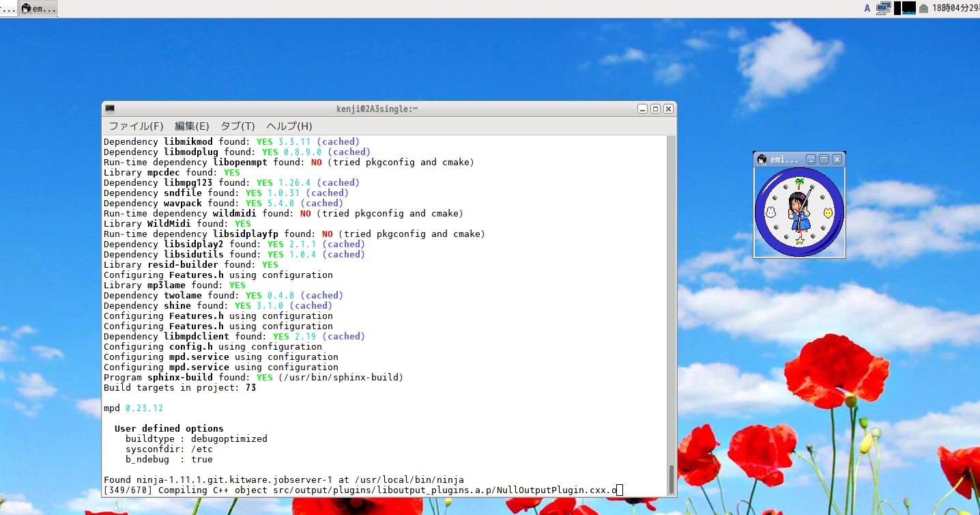980x515 pixels.
Task: Click the em... taskbar button
Action: coord(38,8)
